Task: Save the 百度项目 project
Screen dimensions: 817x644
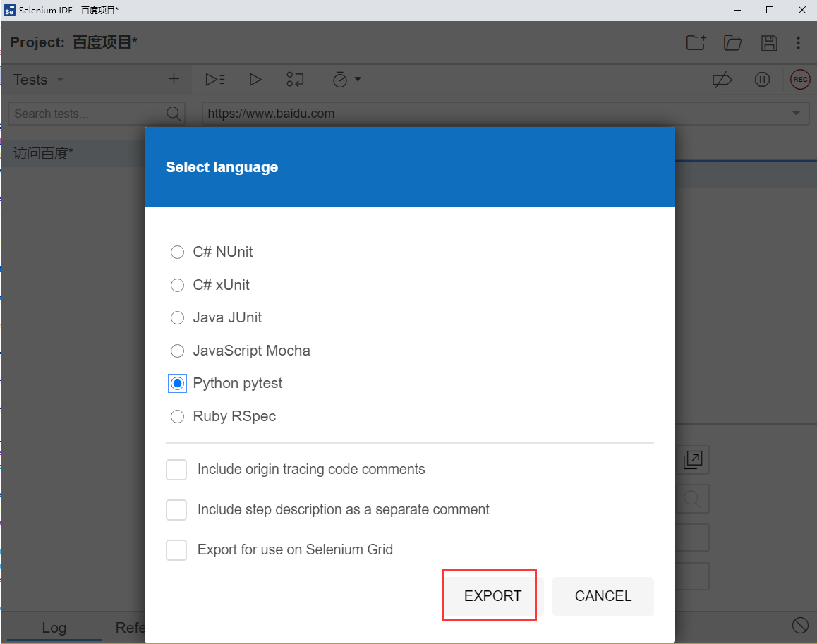Action: 769,43
